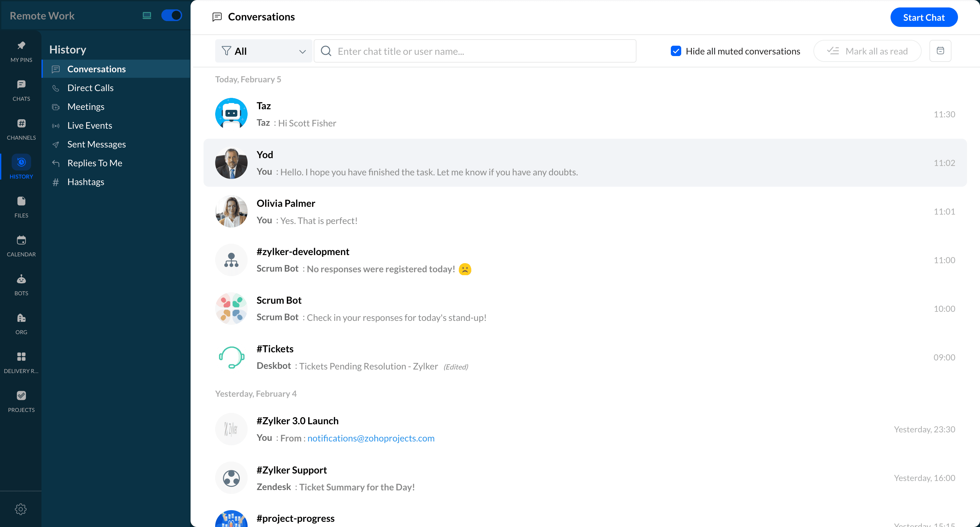
Task: Click the Mark all as read button
Action: click(867, 51)
